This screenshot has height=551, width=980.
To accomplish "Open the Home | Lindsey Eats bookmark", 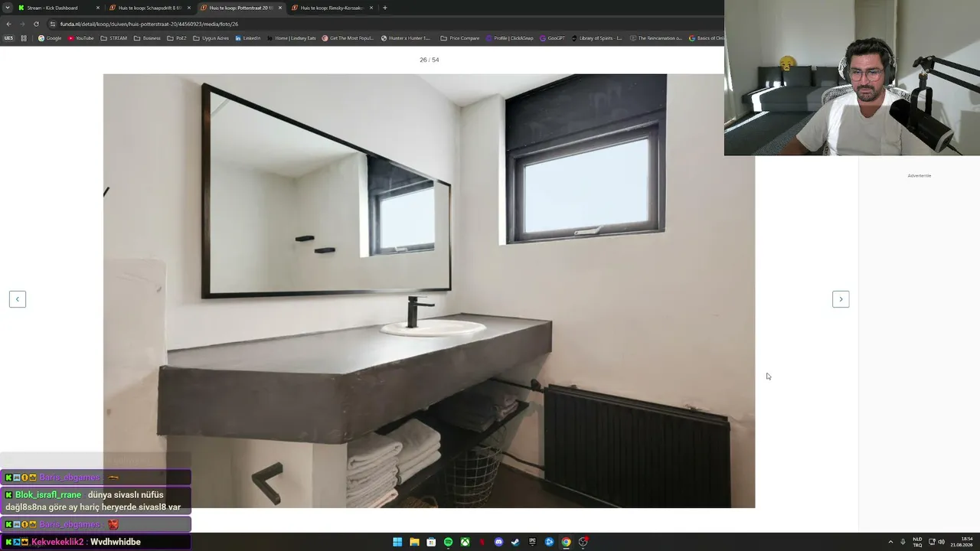I will pos(291,38).
